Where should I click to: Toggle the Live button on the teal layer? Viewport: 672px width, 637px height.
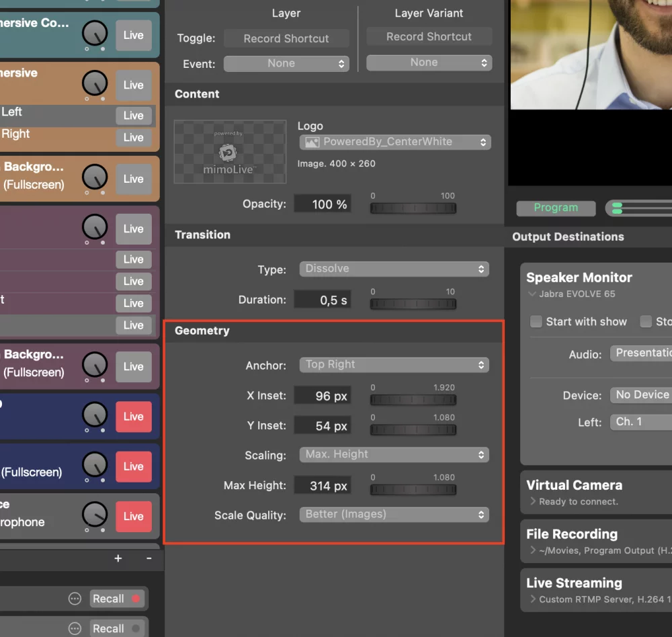point(134,35)
